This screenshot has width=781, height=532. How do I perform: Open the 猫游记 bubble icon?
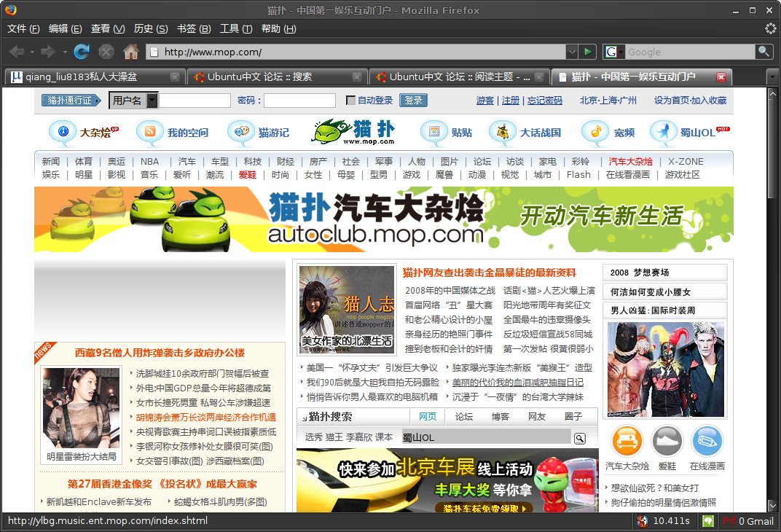point(241,132)
